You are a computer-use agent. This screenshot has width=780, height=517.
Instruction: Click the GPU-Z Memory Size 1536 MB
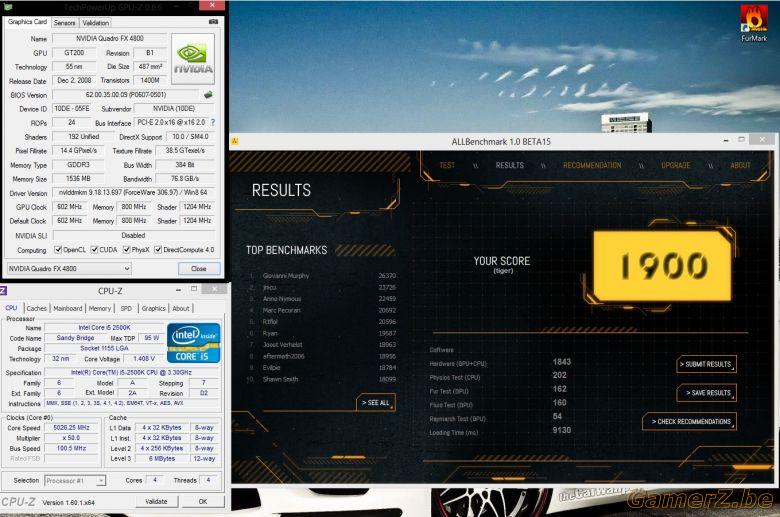(78, 178)
